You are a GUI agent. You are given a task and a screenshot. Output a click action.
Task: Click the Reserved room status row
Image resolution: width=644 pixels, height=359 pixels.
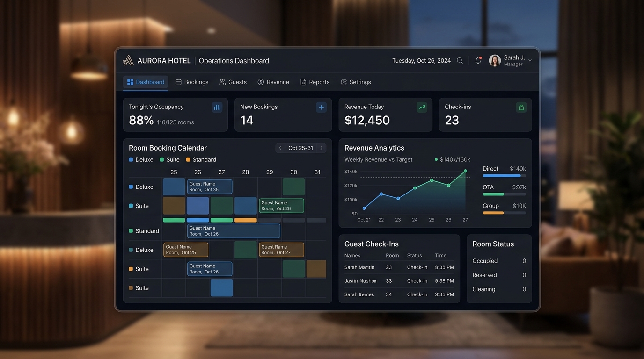tap(499, 275)
